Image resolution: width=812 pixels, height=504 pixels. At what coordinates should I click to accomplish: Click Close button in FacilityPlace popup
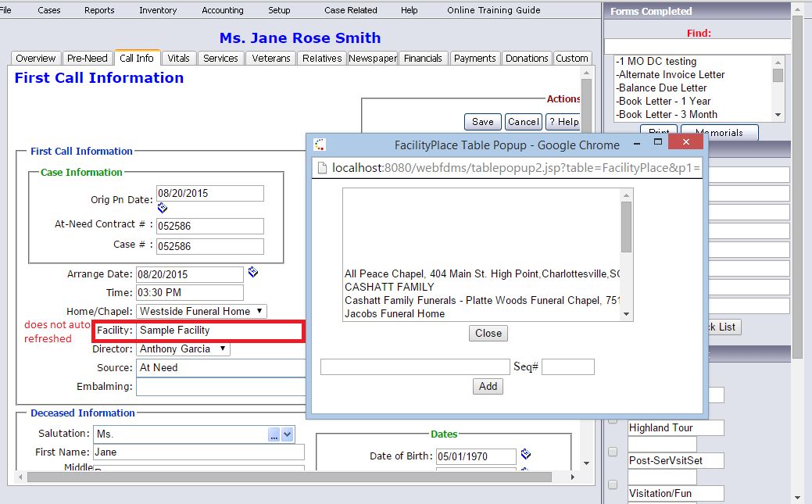point(488,333)
